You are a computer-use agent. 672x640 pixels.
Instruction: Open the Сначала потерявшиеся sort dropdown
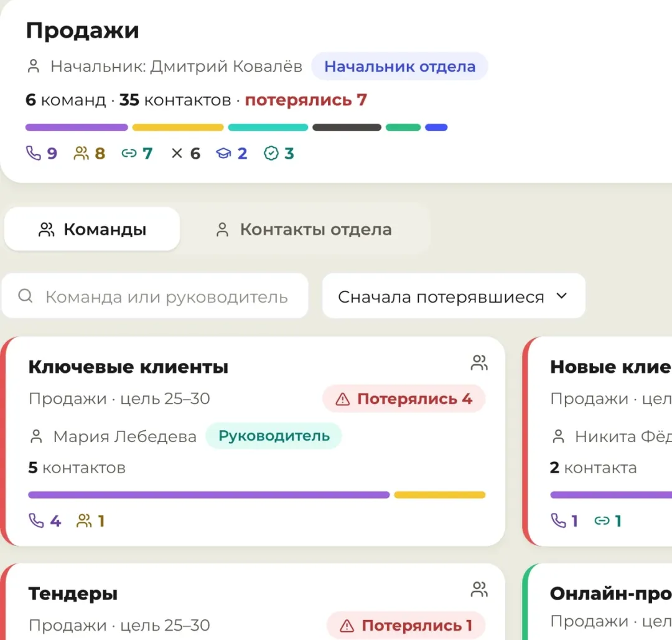[454, 296]
